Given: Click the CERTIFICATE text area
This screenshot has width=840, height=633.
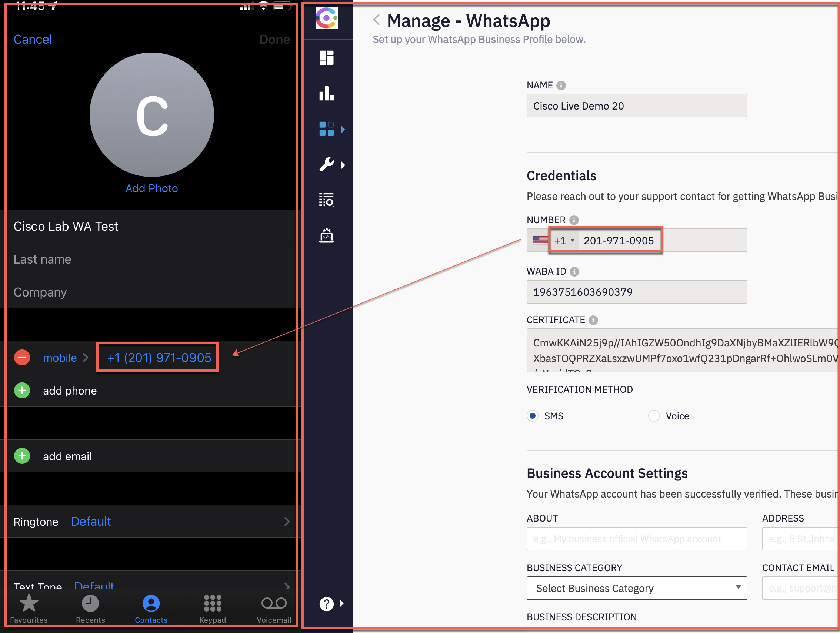Looking at the screenshot, I should (x=682, y=350).
